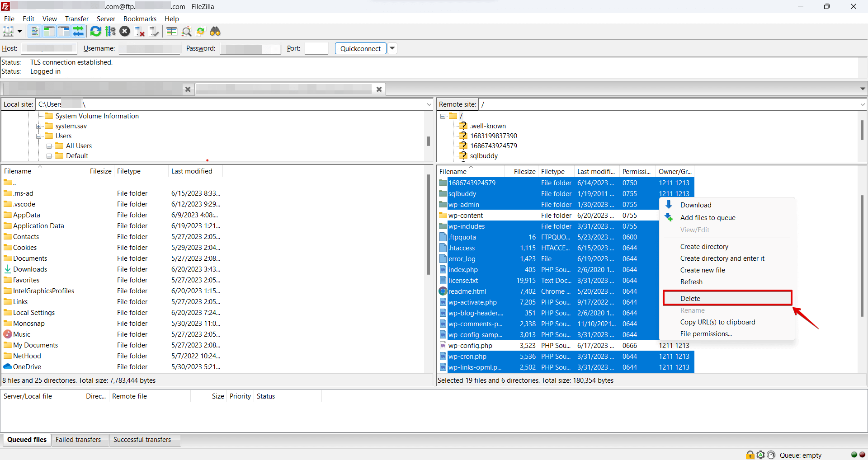Click the Port input field
This screenshot has width=868, height=460.
coord(316,48)
